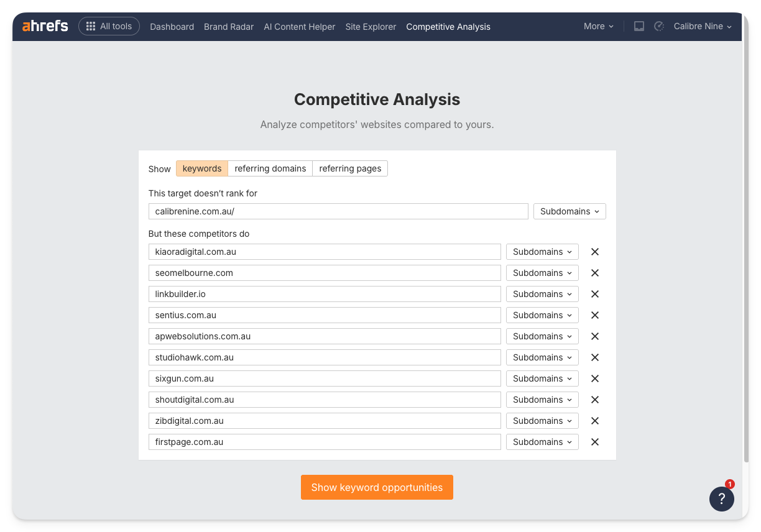Remove the linkbuilder.io competitor with X
Viewport: 761px width, 532px height.
594,294
